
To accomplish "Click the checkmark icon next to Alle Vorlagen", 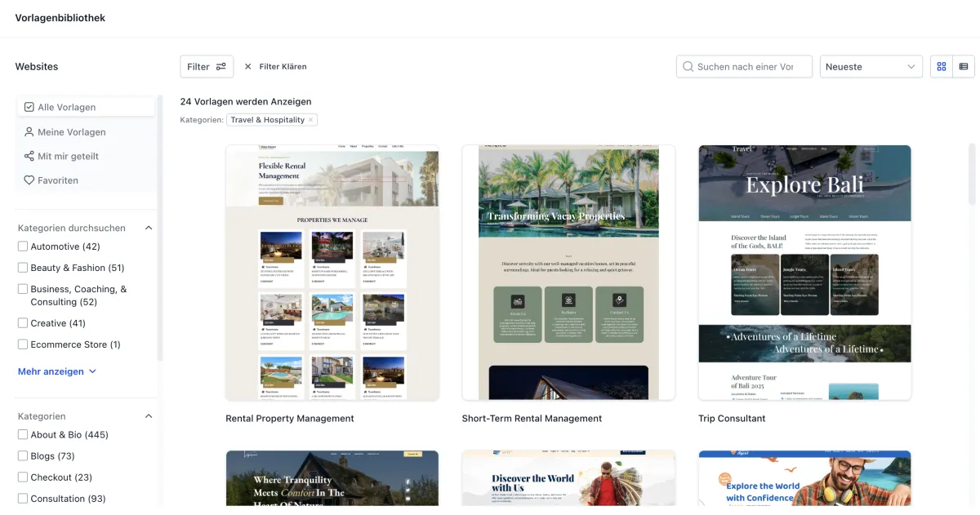I will (29, 107).
